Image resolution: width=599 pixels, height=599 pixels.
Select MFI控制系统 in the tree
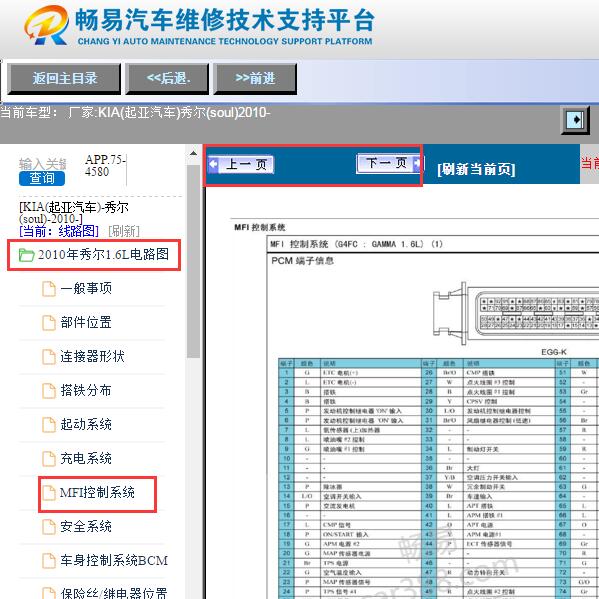[97, 492]
